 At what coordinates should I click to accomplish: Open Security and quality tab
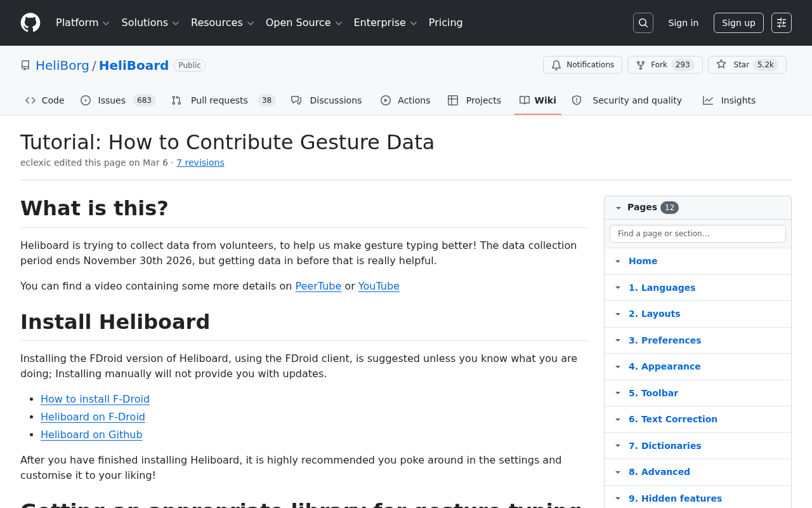pos(627,100)
